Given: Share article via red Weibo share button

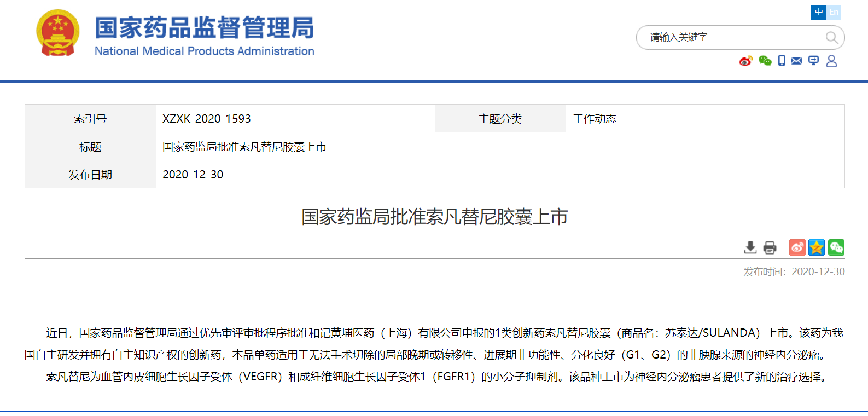Looking at the screenshot, I should (x=797, y=247).
